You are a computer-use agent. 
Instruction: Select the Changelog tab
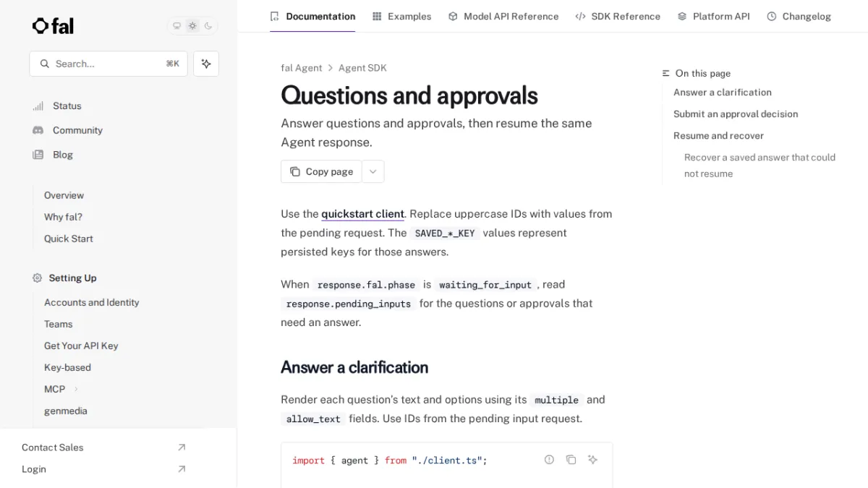coord(799,16)
